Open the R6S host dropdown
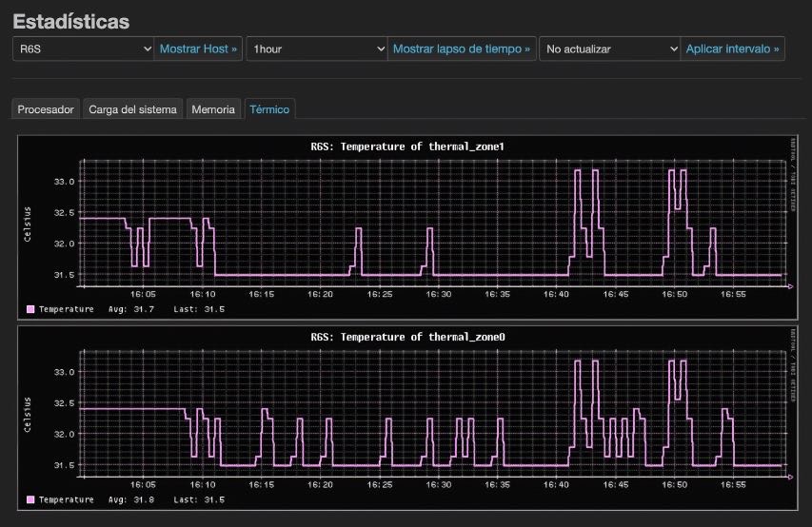Screen dimensions: 812x527 [84, 49]
